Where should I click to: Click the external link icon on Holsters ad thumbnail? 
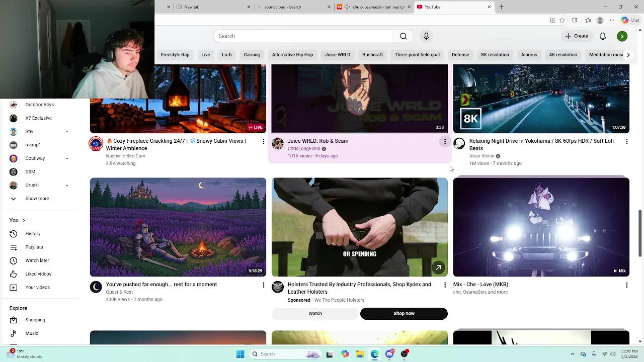(438, 268)
